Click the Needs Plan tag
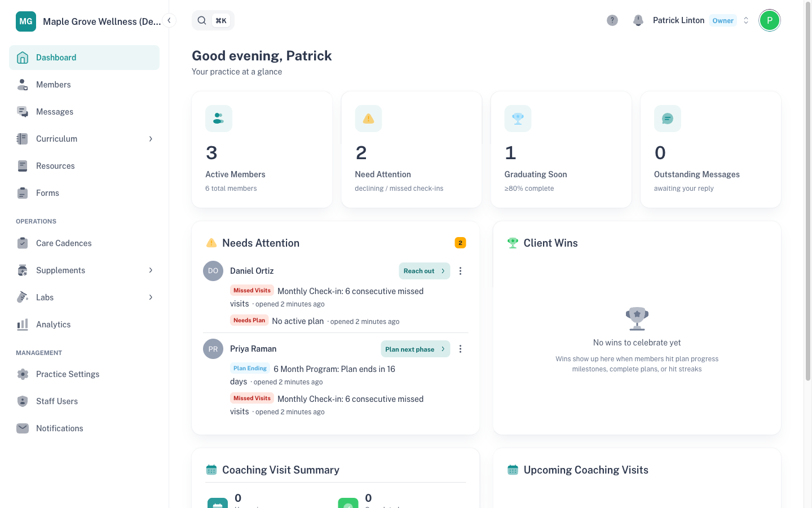812x508 pixels. (249, 320)
